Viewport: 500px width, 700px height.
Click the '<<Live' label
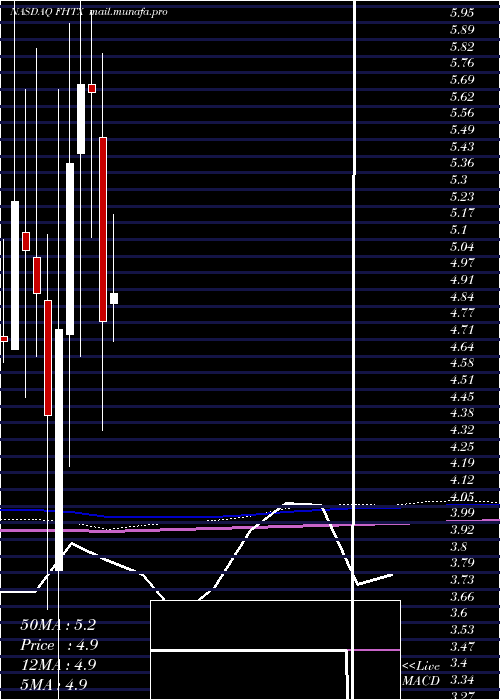(x=421, y=667)
